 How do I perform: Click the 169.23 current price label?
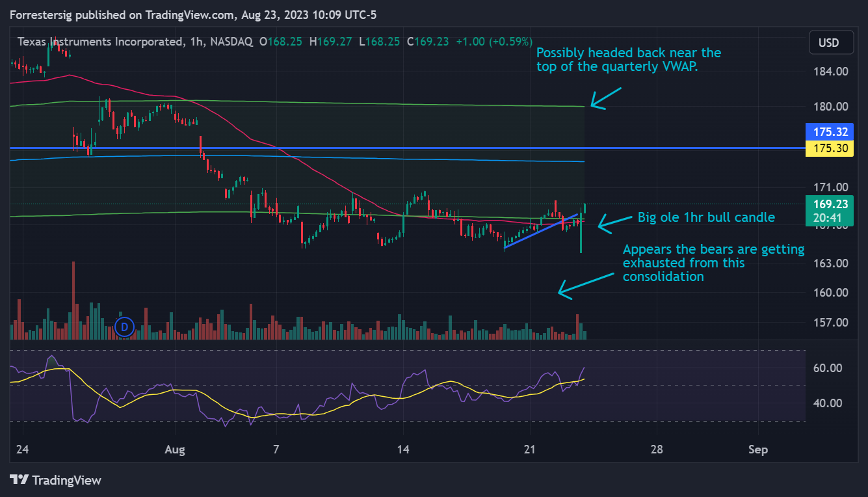tap(831, 204)
